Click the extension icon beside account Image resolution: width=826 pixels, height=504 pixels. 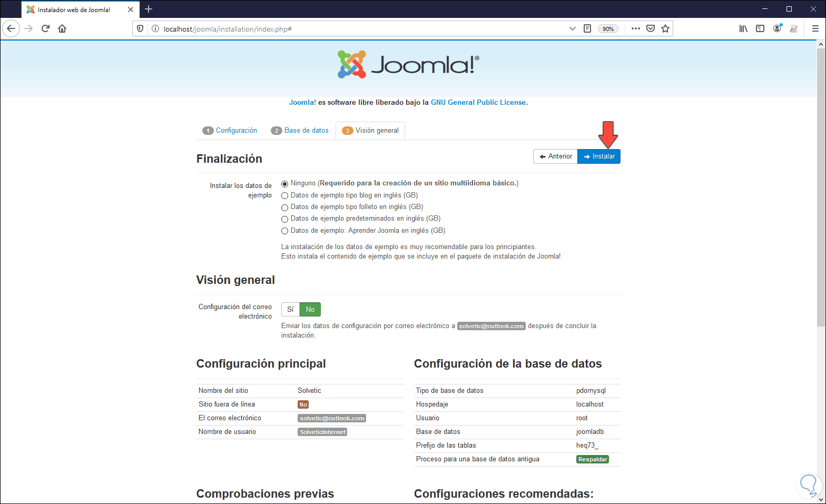794,28
